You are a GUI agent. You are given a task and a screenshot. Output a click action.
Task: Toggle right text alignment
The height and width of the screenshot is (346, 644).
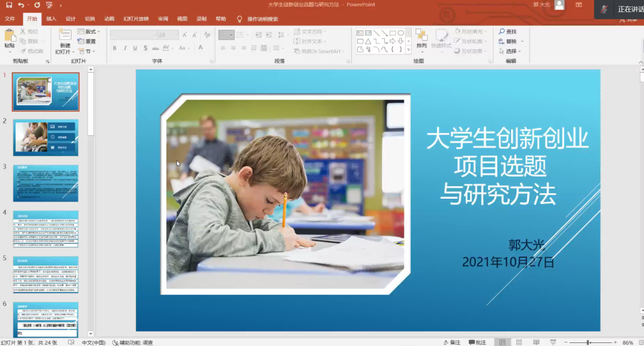click(x=243, y=48)
